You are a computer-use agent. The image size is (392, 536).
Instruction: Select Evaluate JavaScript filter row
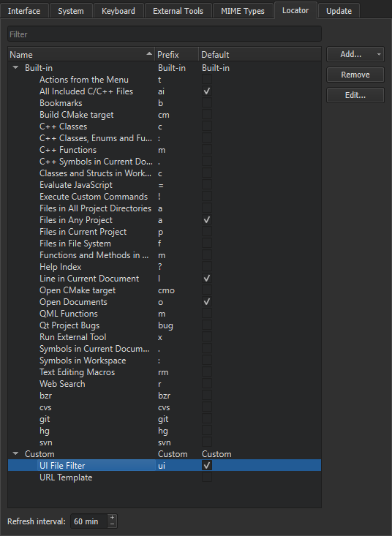pos(165,185)
